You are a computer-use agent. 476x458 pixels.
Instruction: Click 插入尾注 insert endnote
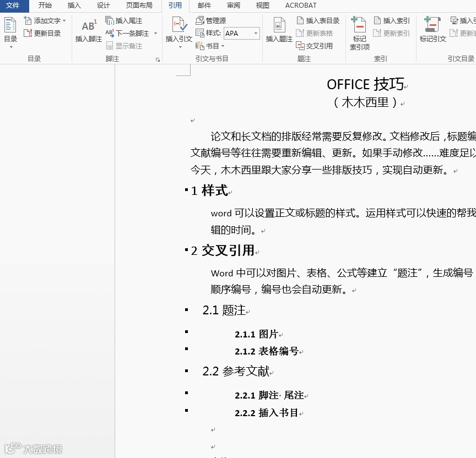pyautogui.click(x=124, y=20)
